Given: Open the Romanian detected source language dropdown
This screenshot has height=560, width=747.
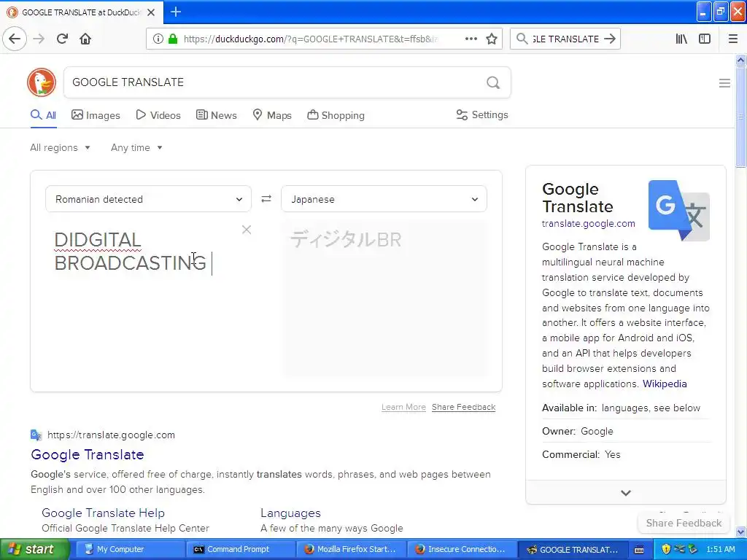Looking at the screenshot, I should pos(148,199).
